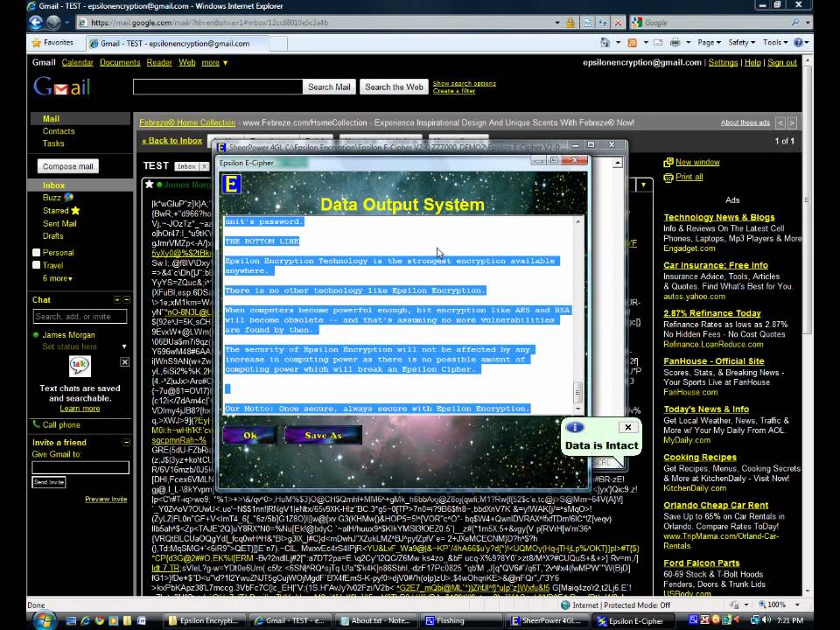Click the 'Give Gmail to' email input field

80,467
